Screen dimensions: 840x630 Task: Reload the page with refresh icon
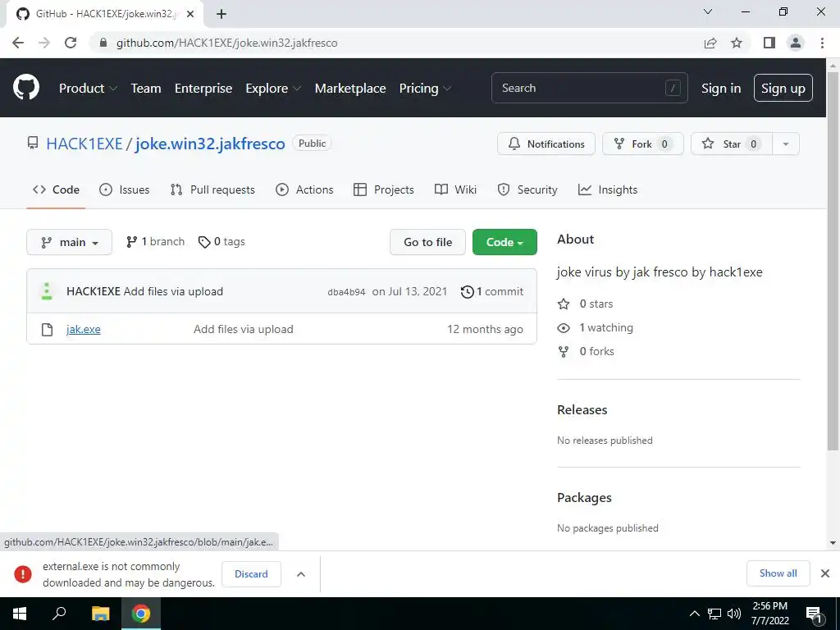coord(71,43)
